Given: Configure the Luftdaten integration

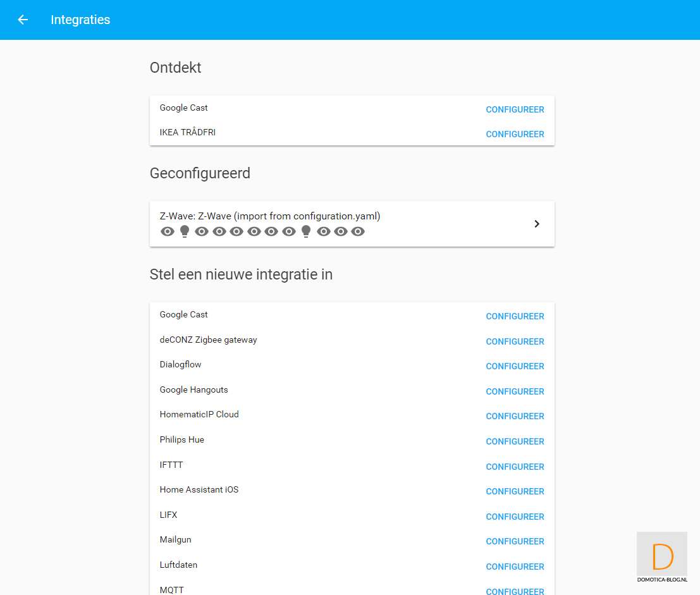Looking at the screenshot, I should coord(515,567).
